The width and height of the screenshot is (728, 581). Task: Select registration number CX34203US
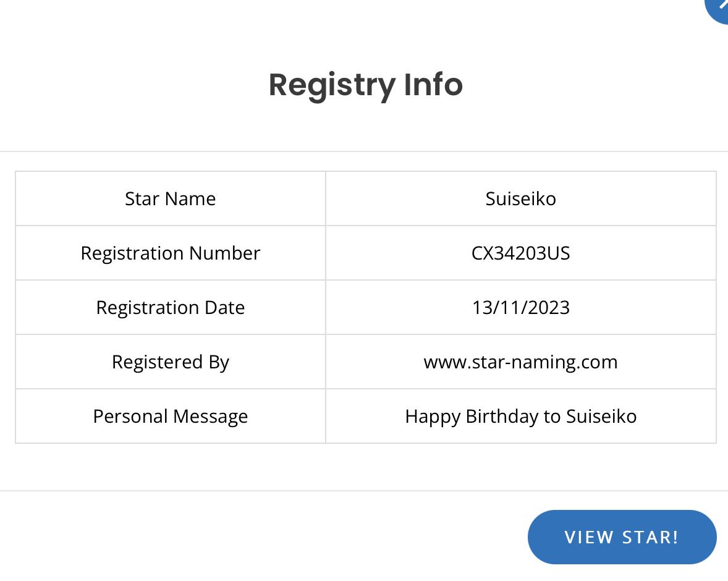[520, 253]
